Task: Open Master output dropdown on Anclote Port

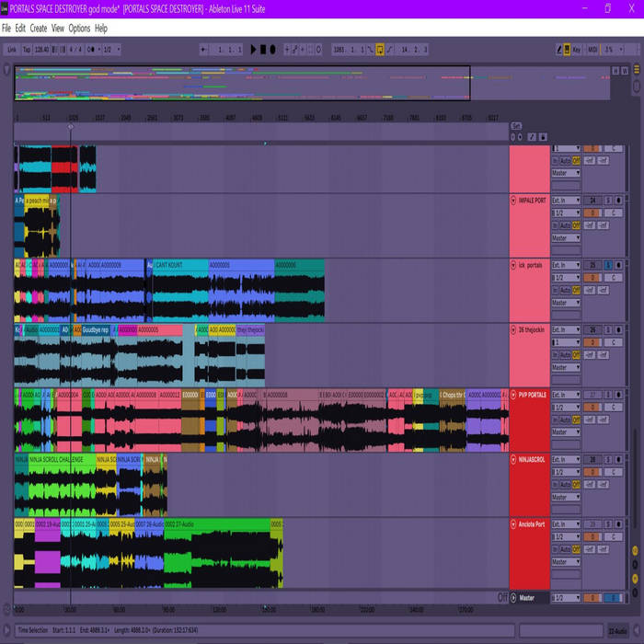Action: (565, 561)
